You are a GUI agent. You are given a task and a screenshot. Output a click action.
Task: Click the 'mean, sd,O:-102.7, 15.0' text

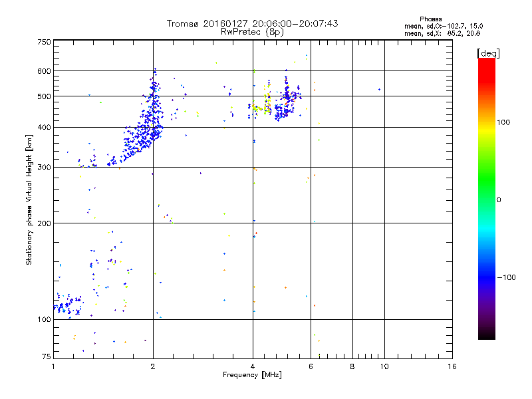click(444, 26)
